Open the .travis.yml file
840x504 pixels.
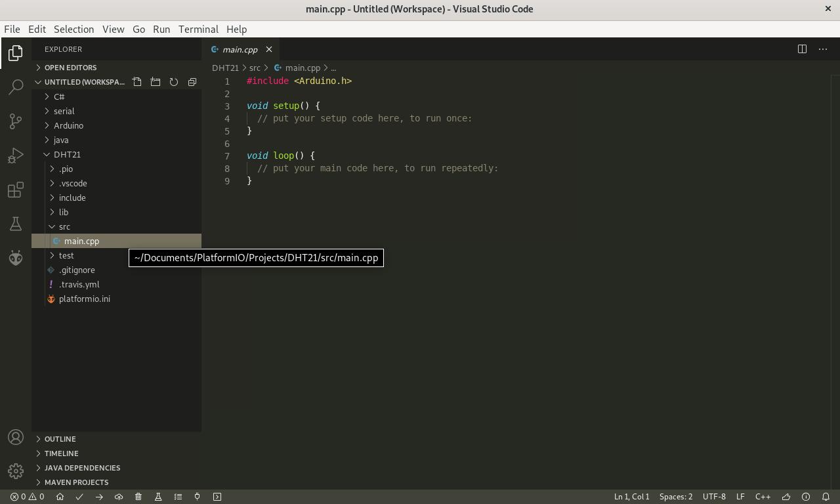coord(116,284)
